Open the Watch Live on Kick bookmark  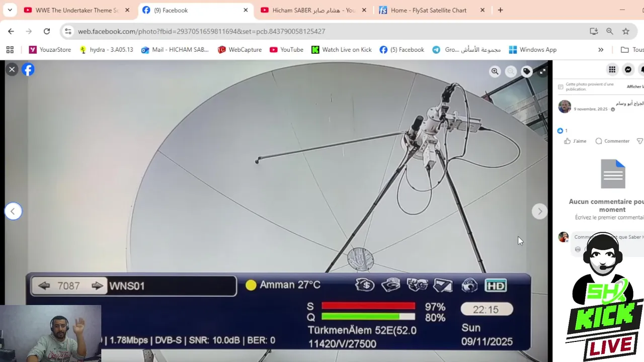pos(341,50)
